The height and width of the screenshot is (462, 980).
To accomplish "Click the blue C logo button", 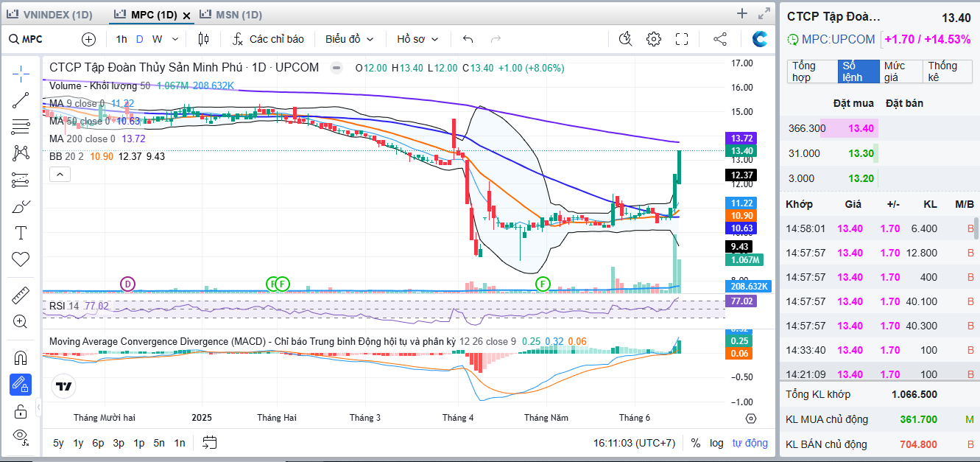I will (760, 39).
